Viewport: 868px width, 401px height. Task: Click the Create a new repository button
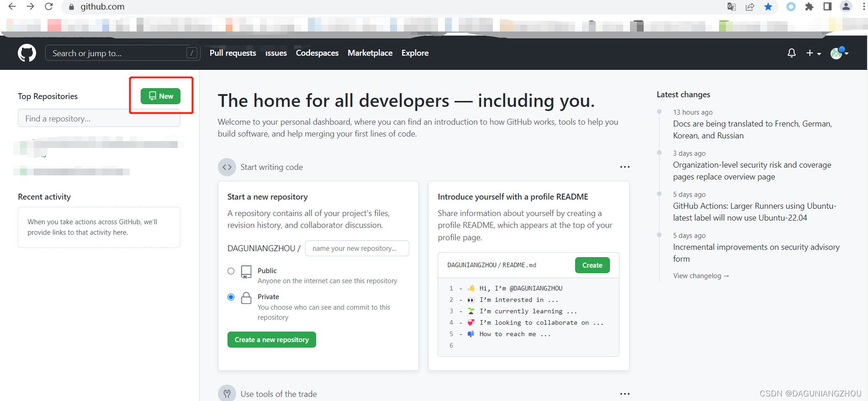[272, 340]
